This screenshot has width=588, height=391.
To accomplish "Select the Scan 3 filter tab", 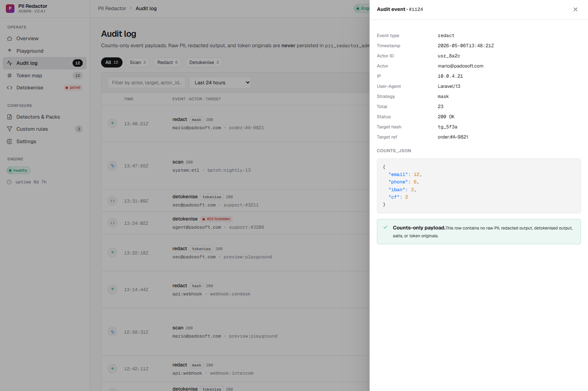I will click(x=138, y=62).
